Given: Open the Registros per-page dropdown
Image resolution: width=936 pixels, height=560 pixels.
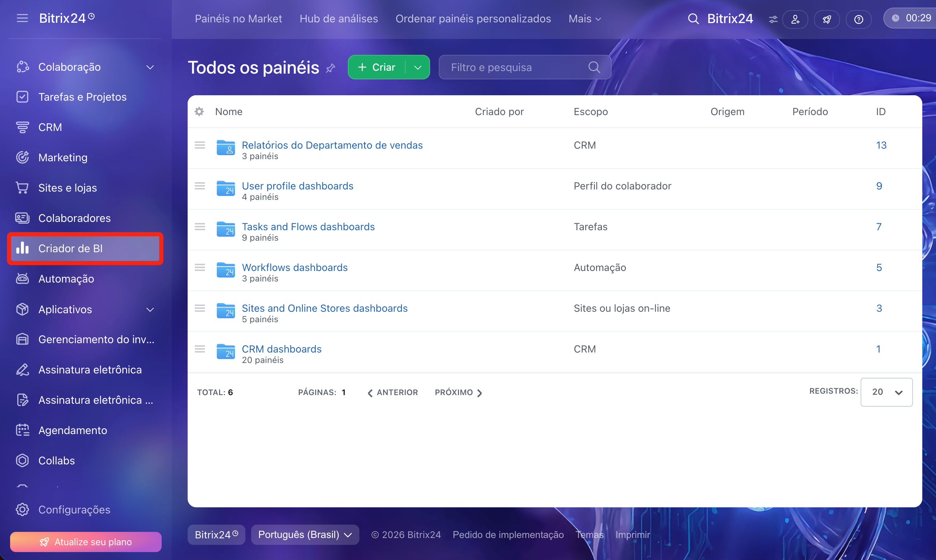Looking at the screenshot, I should click(x=886, y=392).
